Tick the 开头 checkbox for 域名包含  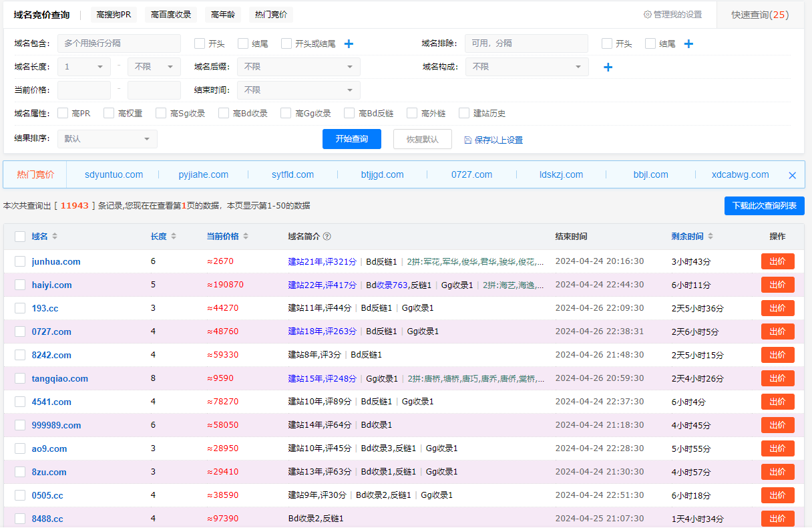tap(200, 43)
